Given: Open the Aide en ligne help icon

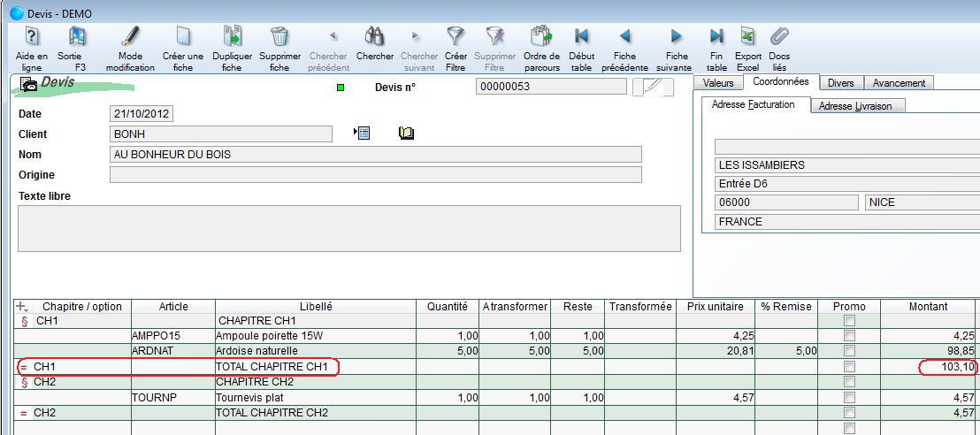Looking at the screenshot, I should 32,37.
